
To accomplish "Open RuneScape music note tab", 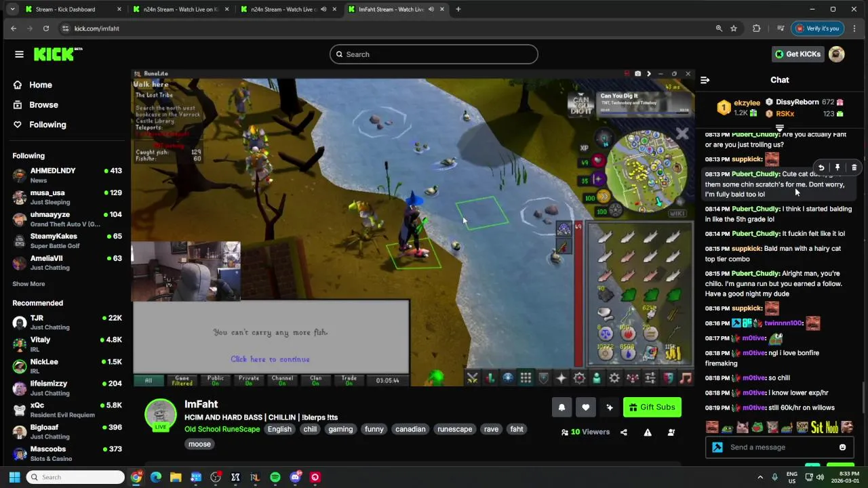I will pos(685,378).
